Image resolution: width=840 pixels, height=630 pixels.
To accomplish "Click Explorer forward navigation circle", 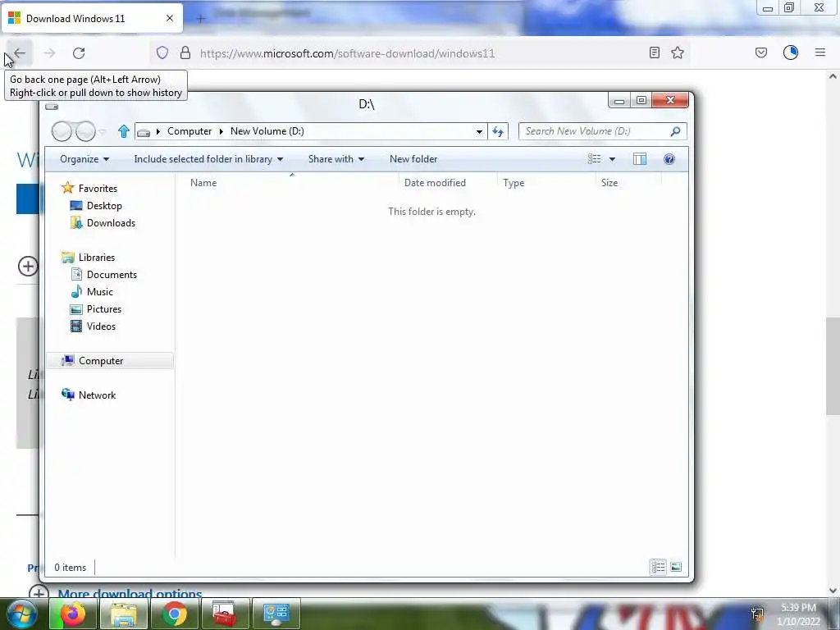I will click(x=85, y=131).
